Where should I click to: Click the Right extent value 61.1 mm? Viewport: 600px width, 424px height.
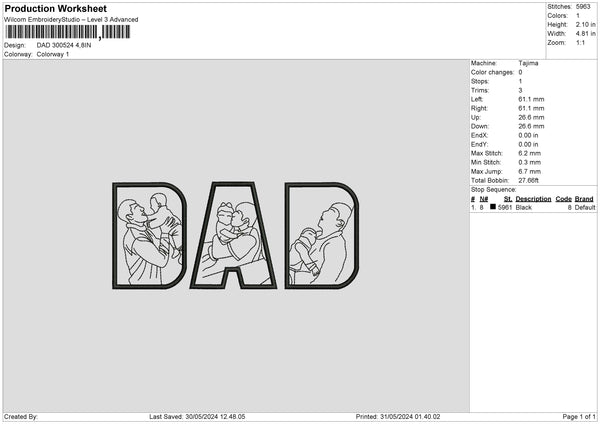tap(531, 109)
